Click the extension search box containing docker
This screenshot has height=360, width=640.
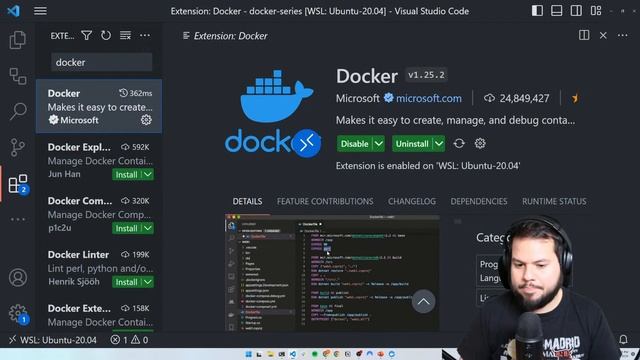(102, 62)
